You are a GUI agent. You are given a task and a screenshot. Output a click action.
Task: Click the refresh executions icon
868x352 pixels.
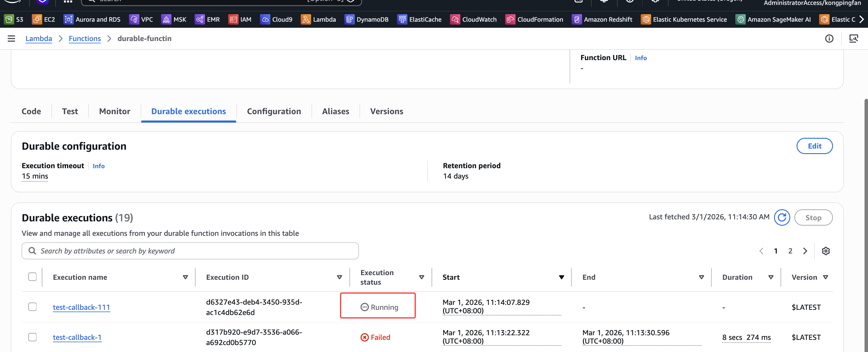click(x=782, y=218)
